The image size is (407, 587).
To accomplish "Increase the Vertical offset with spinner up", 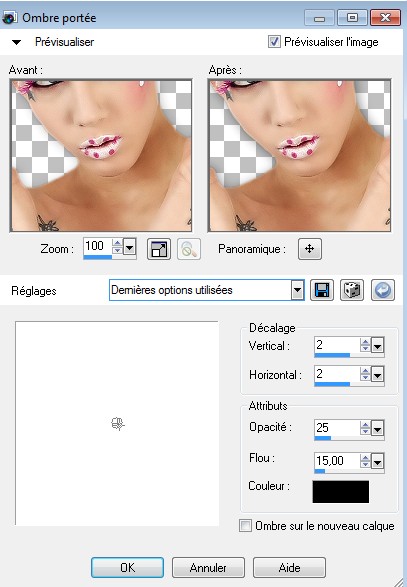I will 365,341.
